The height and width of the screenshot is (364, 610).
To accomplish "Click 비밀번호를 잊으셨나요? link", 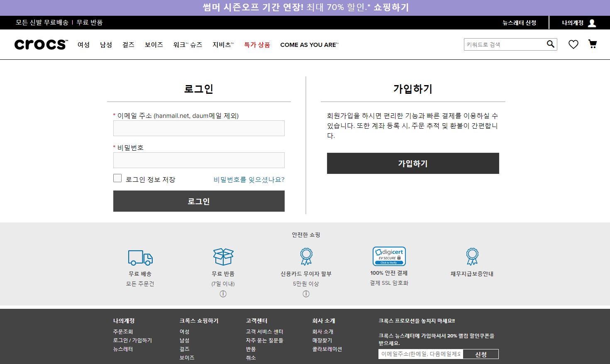I will [249, 180].
